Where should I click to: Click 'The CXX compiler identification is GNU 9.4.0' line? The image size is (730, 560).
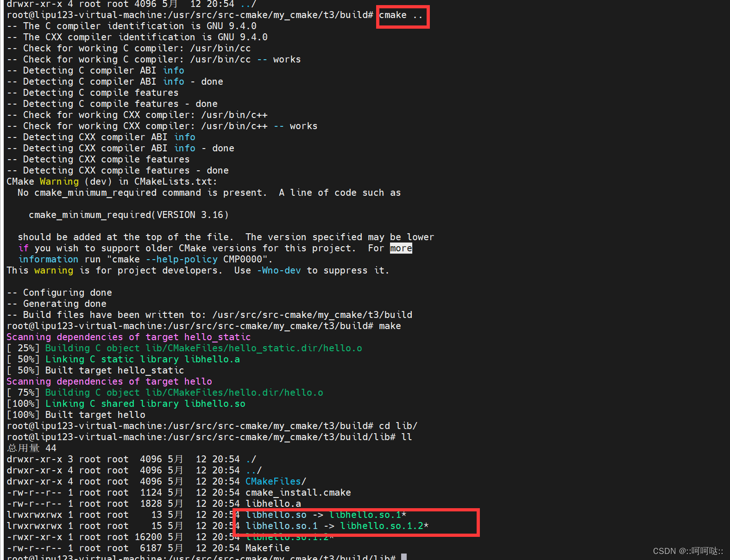[x=137, y=37]
